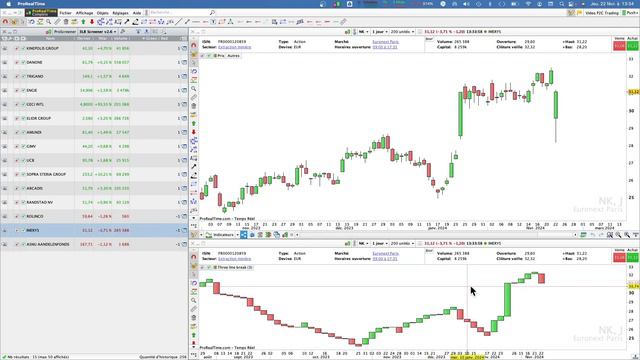Click the trash icon in main toolbar
The height and width of the screenshot is (360, 640).
[x=66, y=22]
